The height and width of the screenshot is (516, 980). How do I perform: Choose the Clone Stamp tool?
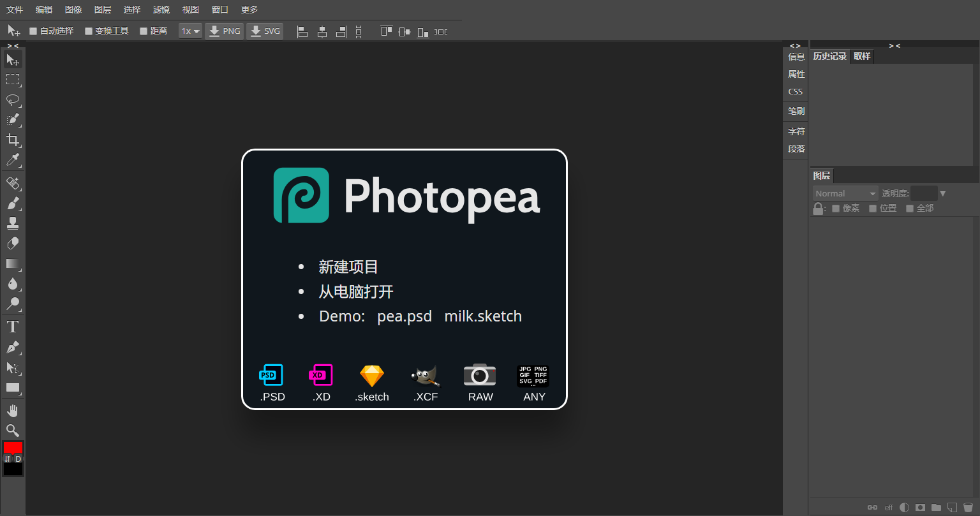tap(13, 223)
